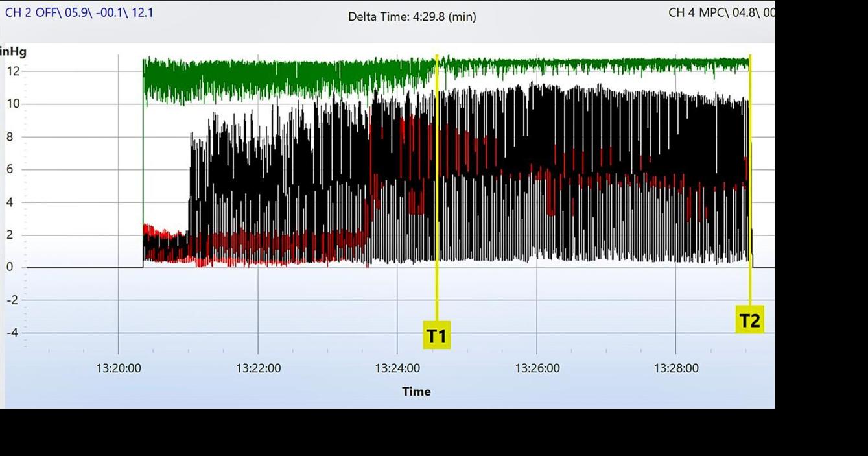Screen dimensions: 868x456
Task: Click the yellow T2 vertical cursor line
Action: 750,195
